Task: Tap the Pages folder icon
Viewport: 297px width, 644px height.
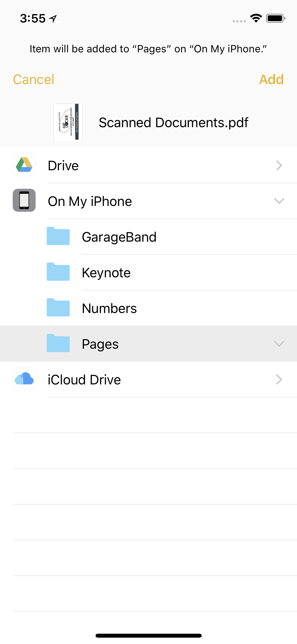Action: (x=58, y=343)
